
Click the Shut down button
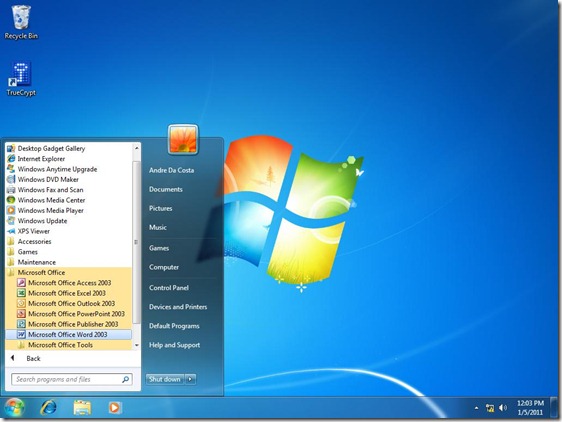tap(165, 379)
